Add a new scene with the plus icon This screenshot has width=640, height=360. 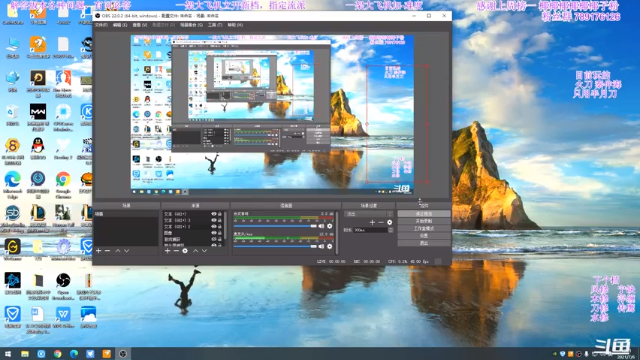(98, 251)
